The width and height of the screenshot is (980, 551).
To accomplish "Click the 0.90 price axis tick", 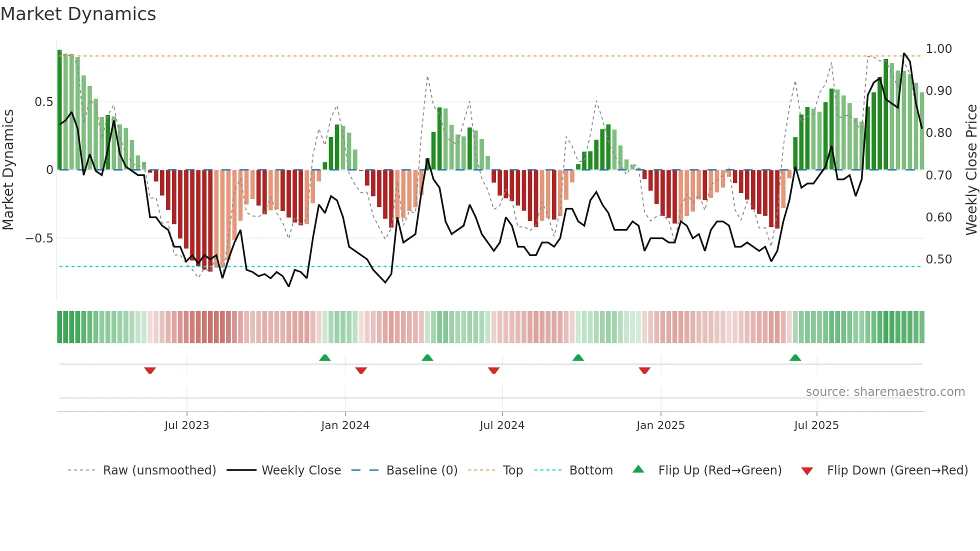I will pos(939,90).
